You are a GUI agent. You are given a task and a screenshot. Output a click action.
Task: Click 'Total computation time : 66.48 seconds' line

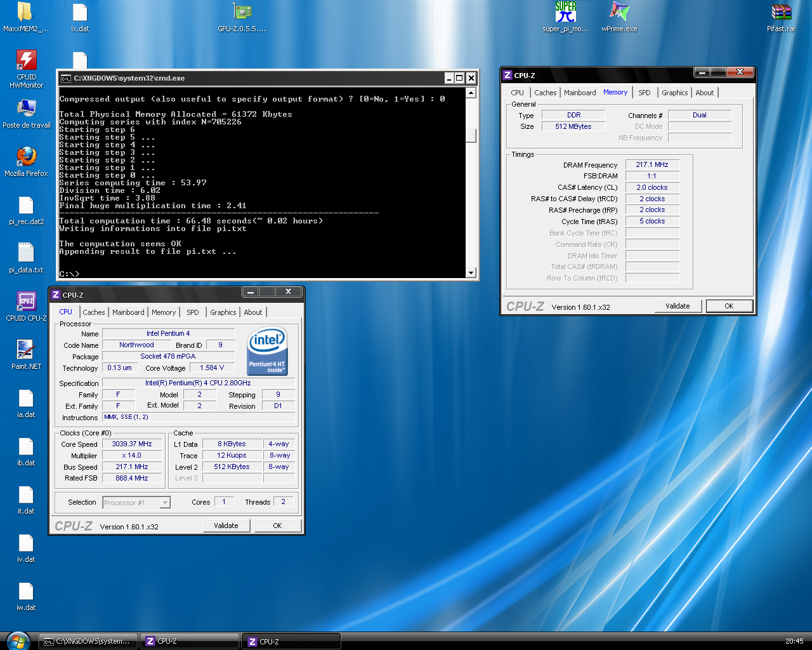pos(191,221)
